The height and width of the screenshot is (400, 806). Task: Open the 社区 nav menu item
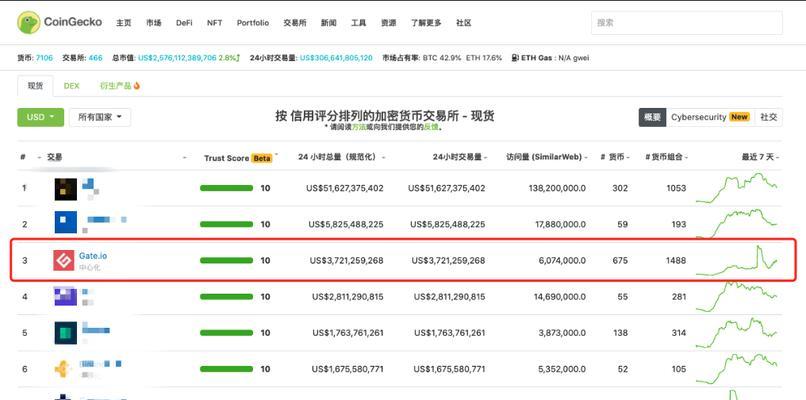(x=464, y=23)
